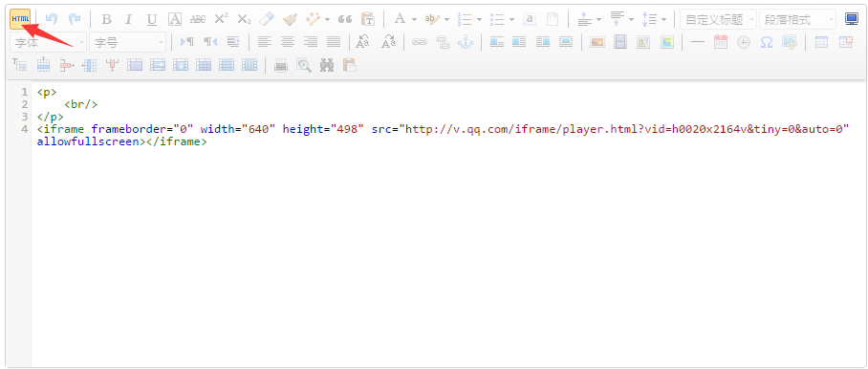Click the anchor icon
This screenshot has width=868, height=369.
pos(466,42)
